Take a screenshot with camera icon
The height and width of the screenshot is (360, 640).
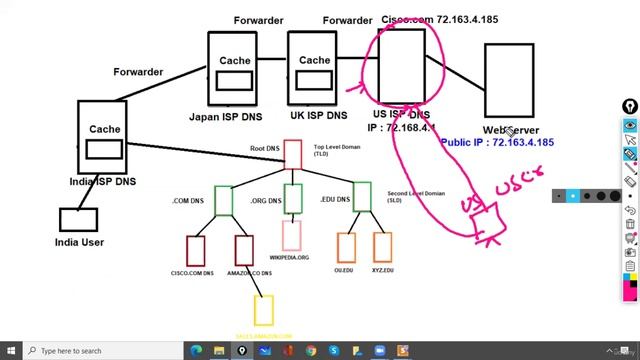630,252
